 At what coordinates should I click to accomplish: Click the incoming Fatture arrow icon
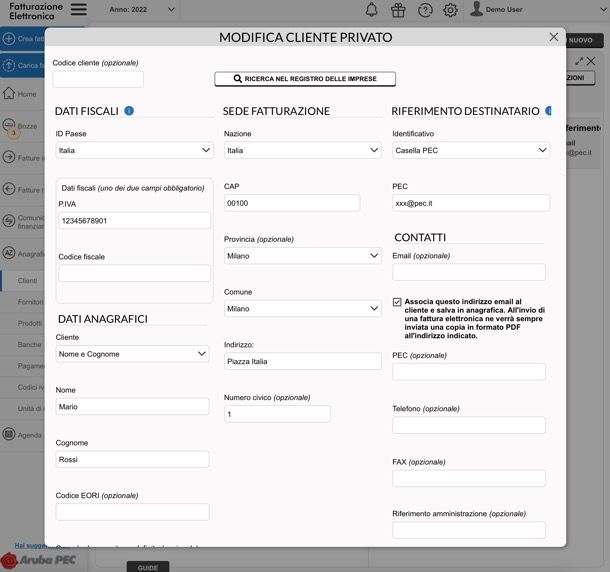[9, 189]
